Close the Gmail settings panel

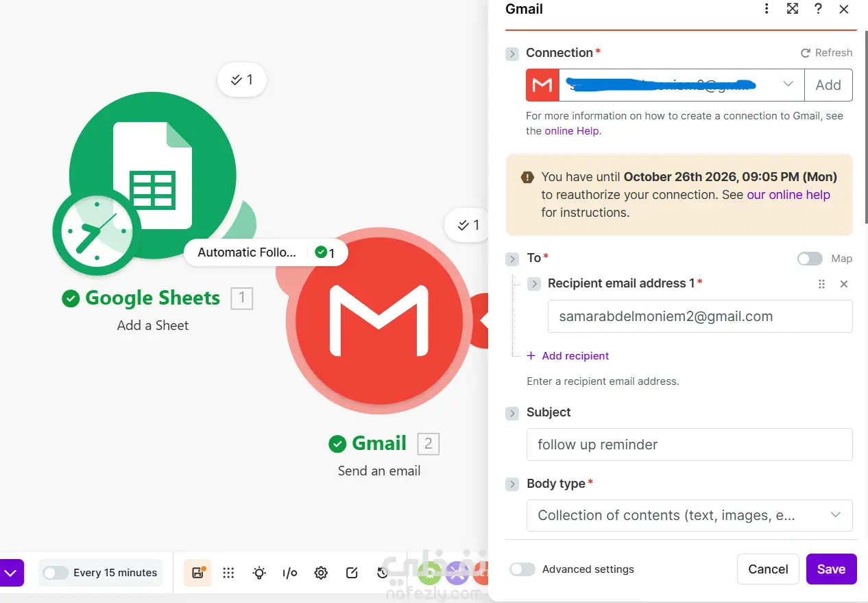844,9
